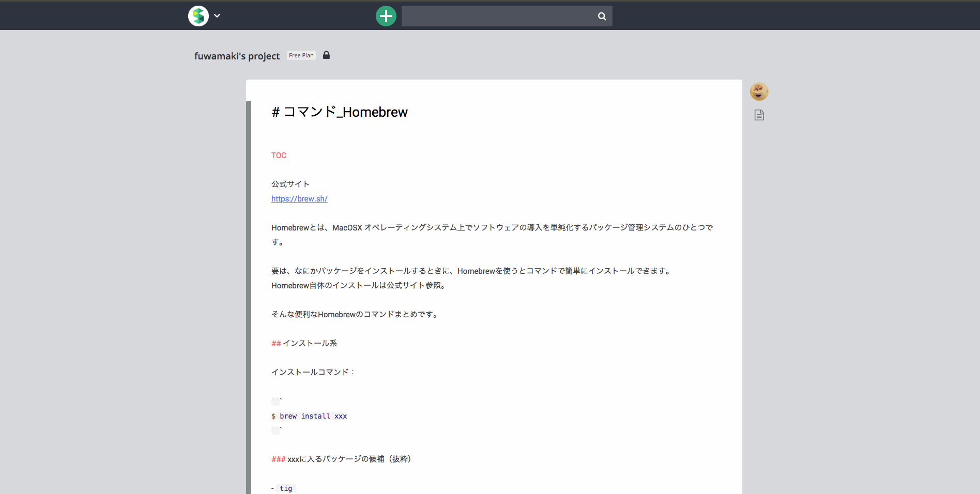Click the paragraph starting Homebrewとは

[492, 235]
